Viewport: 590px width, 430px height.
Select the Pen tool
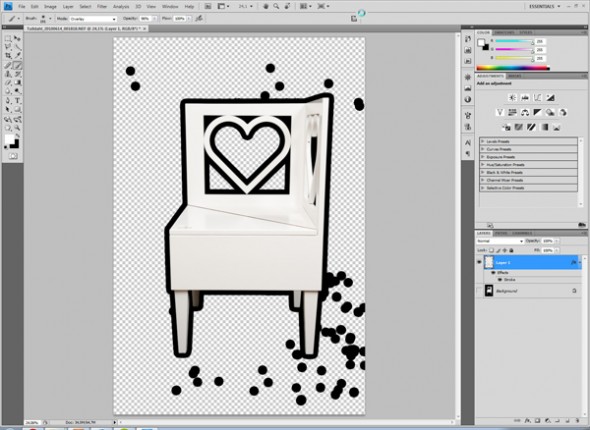[x=8, y=101]
